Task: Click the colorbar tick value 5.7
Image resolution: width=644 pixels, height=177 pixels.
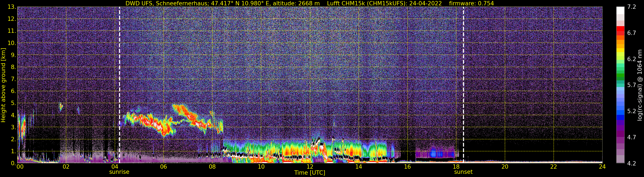Action: (x=632, y=85)
